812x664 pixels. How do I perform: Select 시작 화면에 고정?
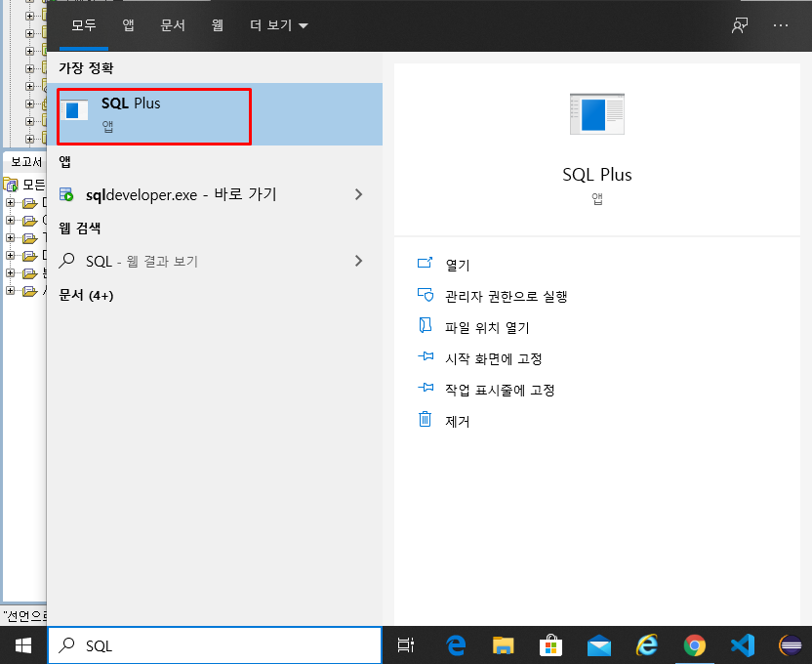point(494,359)
